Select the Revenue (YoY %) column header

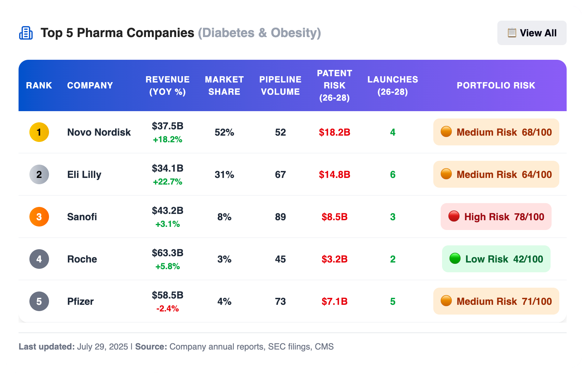(167, 86)
